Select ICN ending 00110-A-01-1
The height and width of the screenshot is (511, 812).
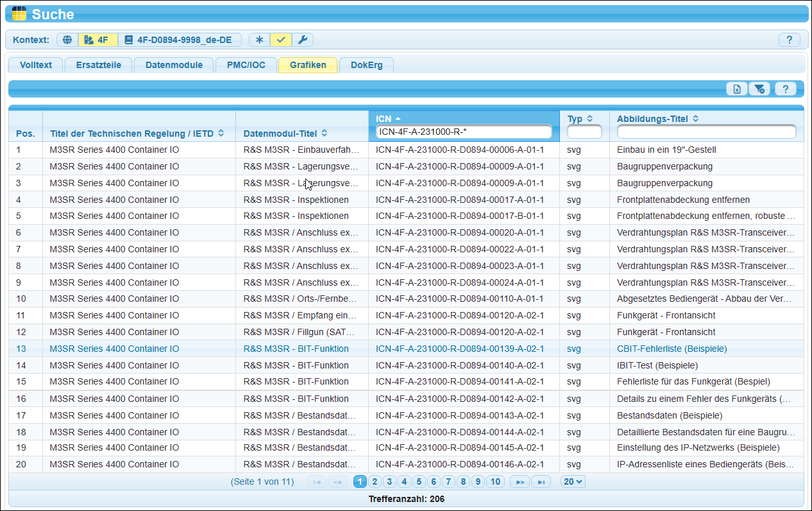pos(460,299)
